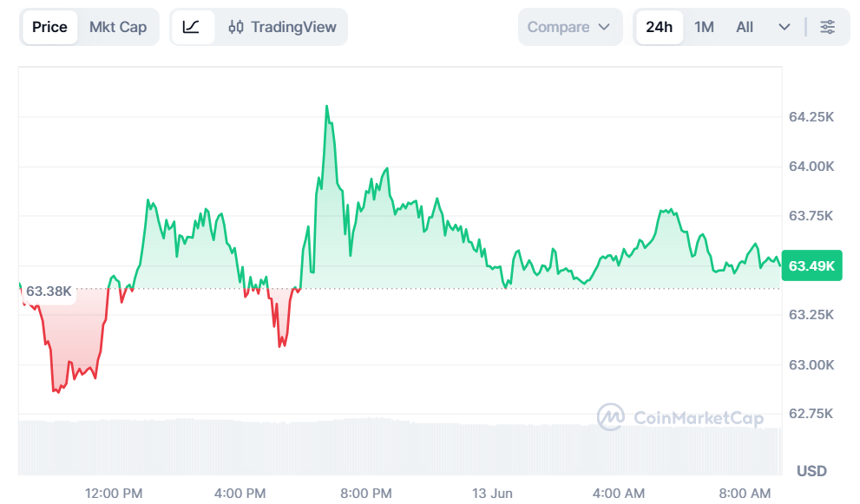860x504 pixels.
Task: Click the 8:00 PM time axis label
Action: (x=366, y=493)
